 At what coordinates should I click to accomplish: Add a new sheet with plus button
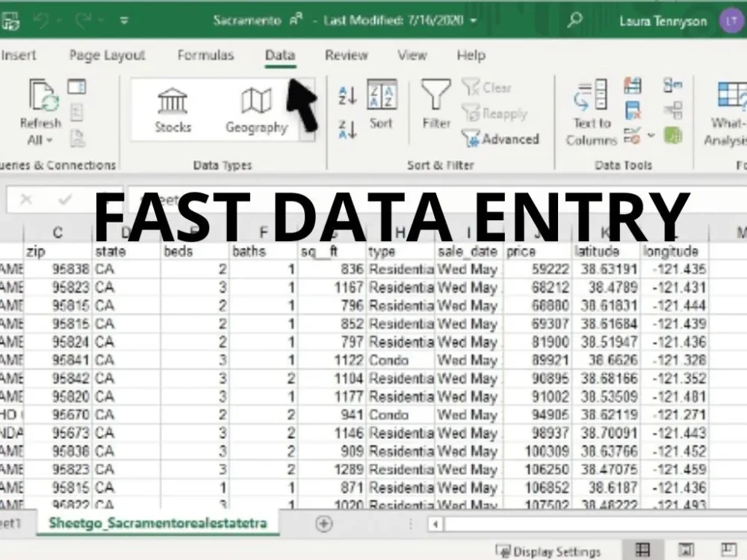point(324,524)
